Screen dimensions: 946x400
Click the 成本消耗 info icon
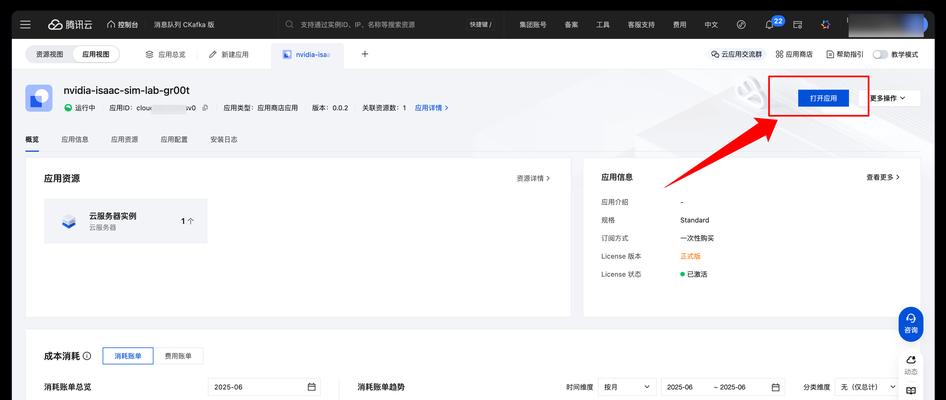tap(87, 356)
